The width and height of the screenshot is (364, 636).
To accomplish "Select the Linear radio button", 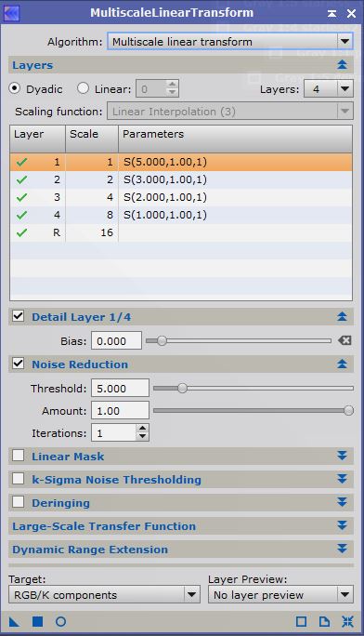I will click(83, 88).
